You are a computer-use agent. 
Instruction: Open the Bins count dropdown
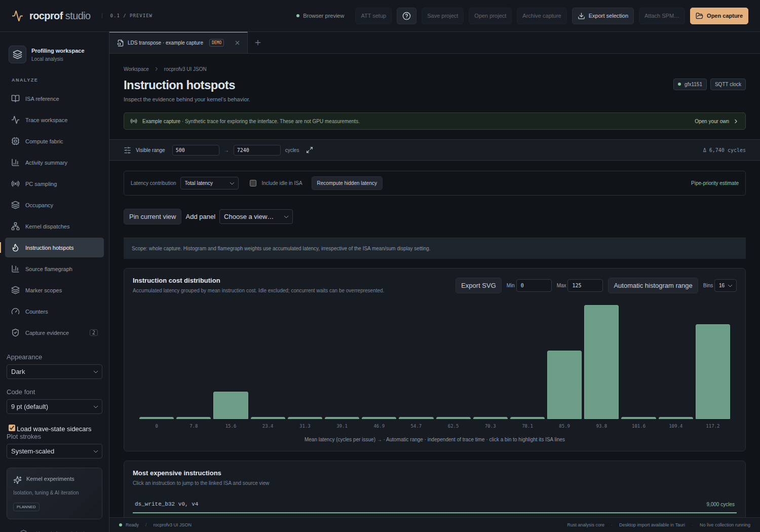(x=726, y=285)
